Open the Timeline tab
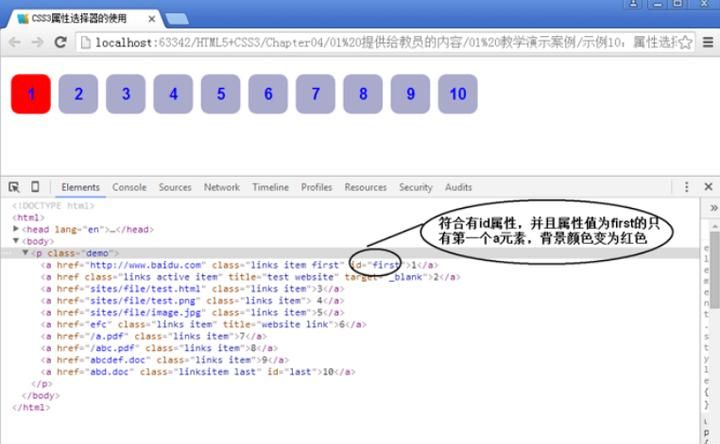The width and height of the screenshot is (720, 444). point(270,187)
